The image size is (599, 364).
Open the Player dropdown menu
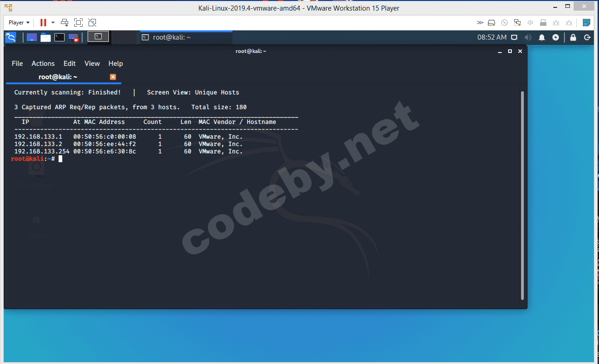[x=19, y=23]
